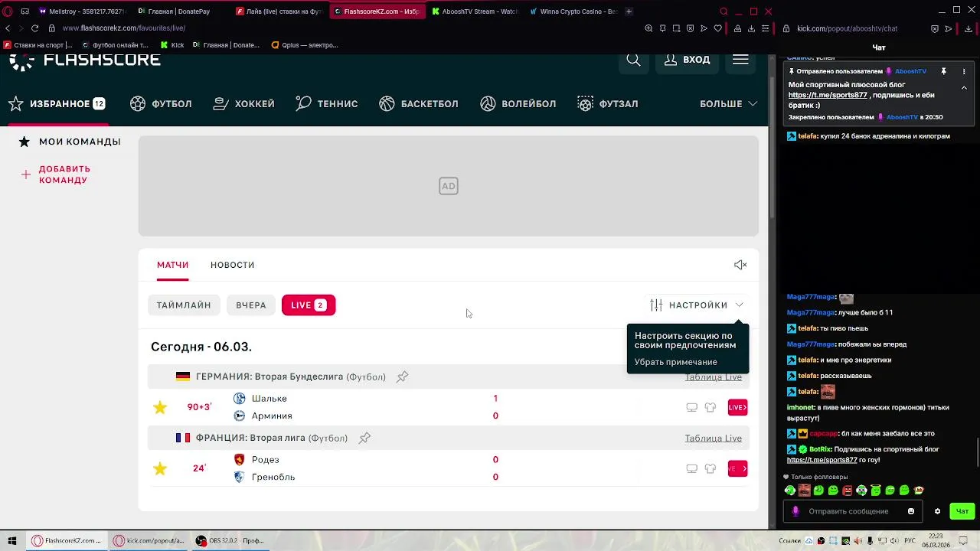Click the TV icon for Родез match

pyautogui.click(x=691, y=468)
